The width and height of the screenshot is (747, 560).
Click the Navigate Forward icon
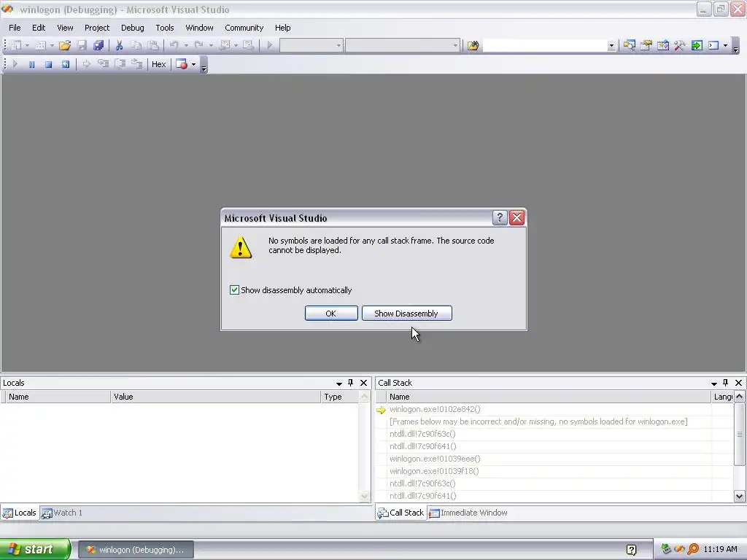[x=248, y=45]
